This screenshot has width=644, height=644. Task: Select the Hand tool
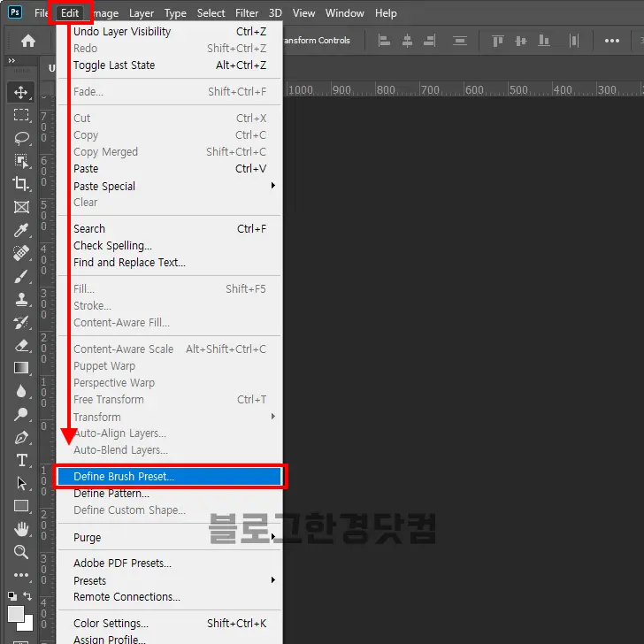point(21,529)
